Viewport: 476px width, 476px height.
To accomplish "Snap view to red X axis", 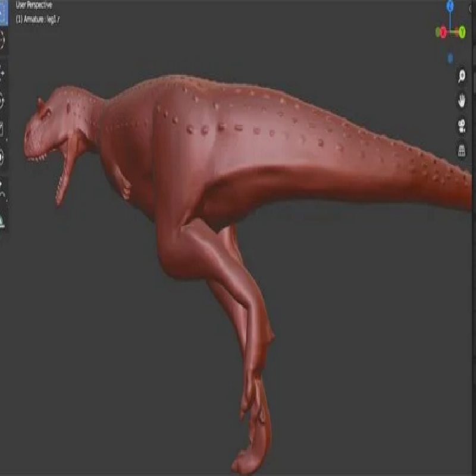I will point(442,32).
